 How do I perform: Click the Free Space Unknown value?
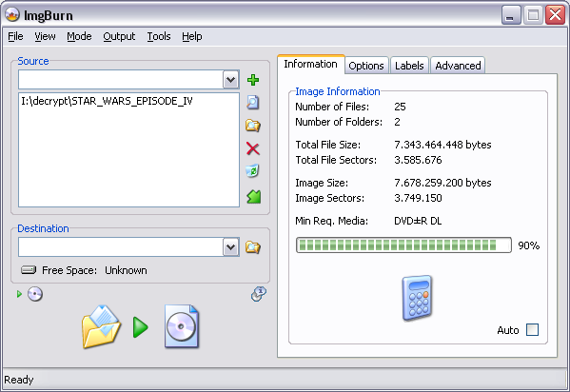[x=126, y=270]
